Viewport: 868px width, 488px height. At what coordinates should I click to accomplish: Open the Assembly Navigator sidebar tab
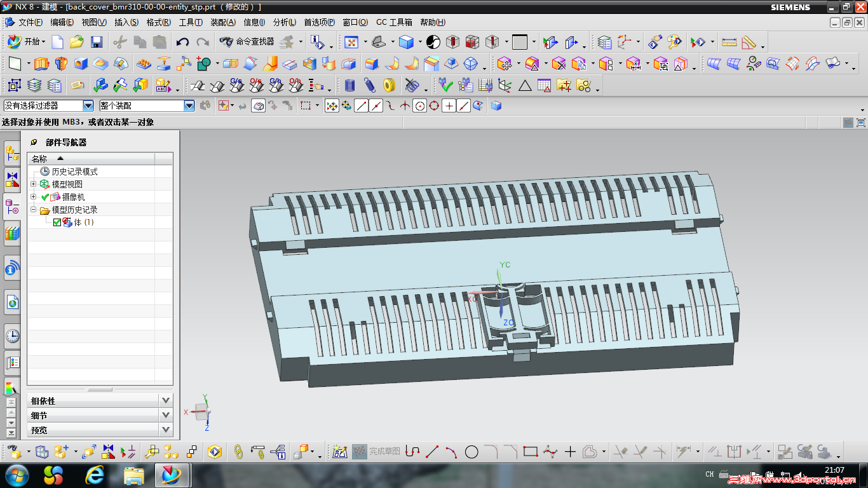point(12,152)
